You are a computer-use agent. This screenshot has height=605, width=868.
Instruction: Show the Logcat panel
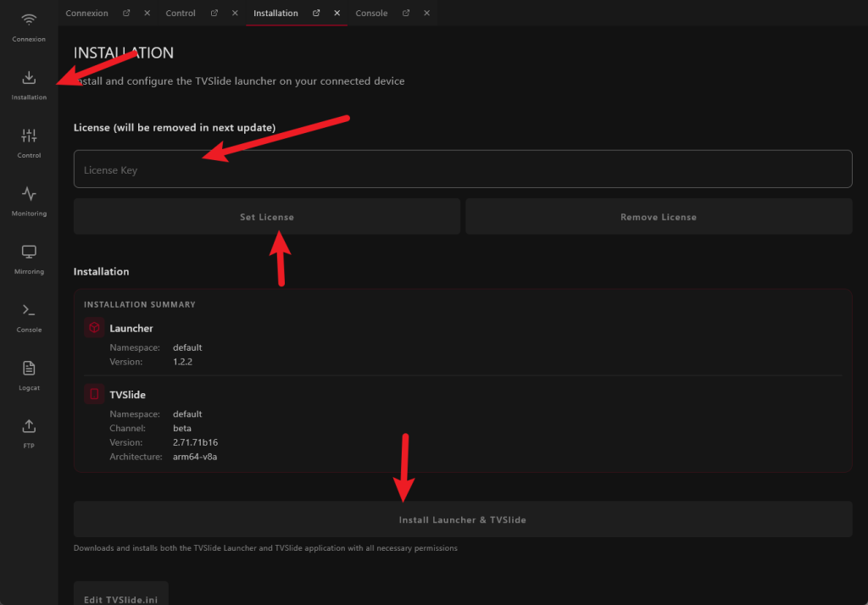29,374
